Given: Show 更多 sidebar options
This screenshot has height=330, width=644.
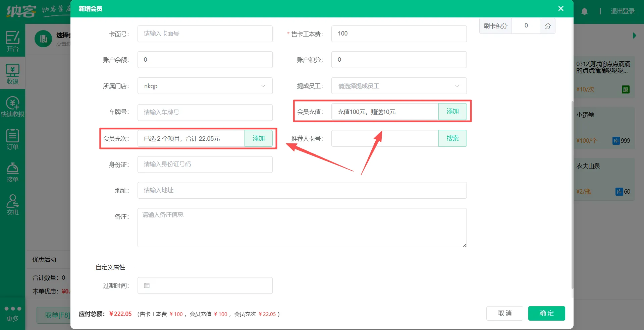Looking at the screenshot, I should pyautogui.click(x=12, y=313).
